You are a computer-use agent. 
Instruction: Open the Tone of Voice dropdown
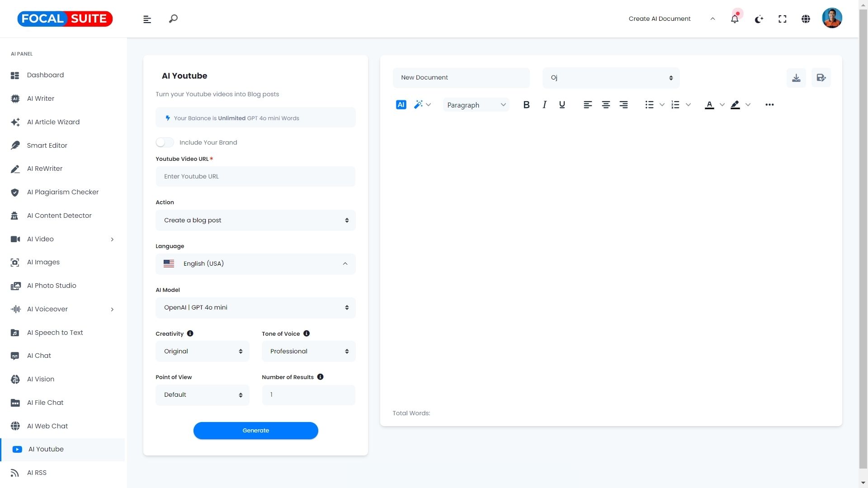click(308, 352)
